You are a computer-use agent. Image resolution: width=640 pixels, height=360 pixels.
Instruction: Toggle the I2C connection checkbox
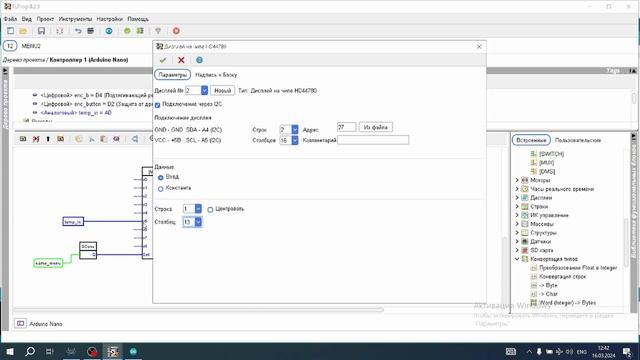[158, 105]
